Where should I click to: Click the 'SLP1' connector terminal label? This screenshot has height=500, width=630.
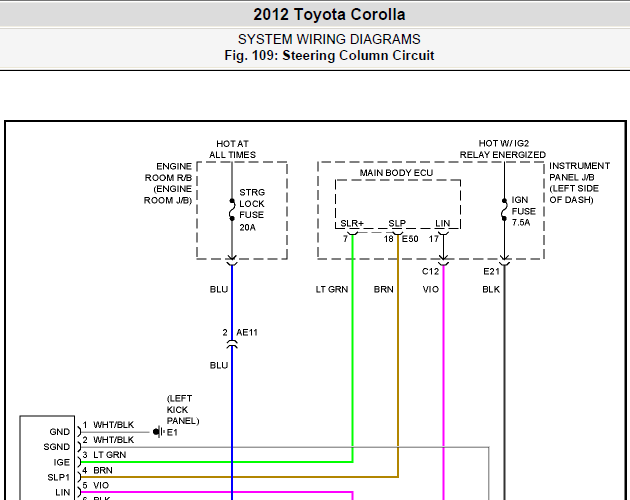point(59,477)
